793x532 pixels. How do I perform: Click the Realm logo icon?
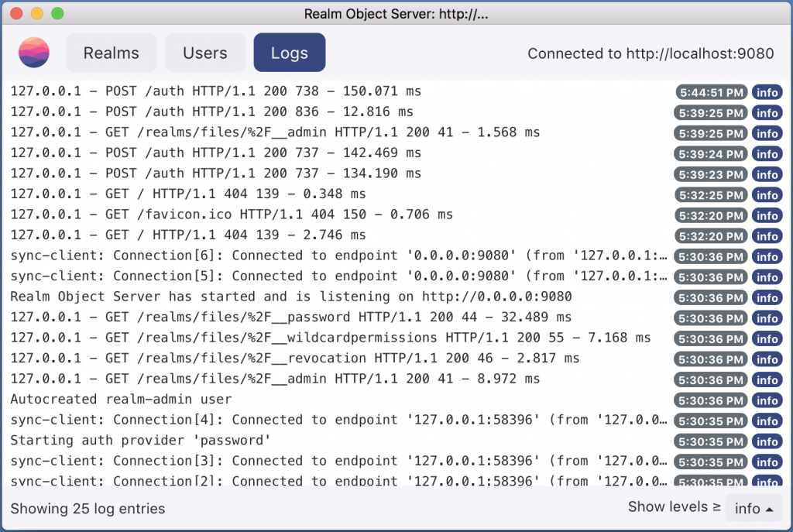pyautogui.click(x=34, y=53)
